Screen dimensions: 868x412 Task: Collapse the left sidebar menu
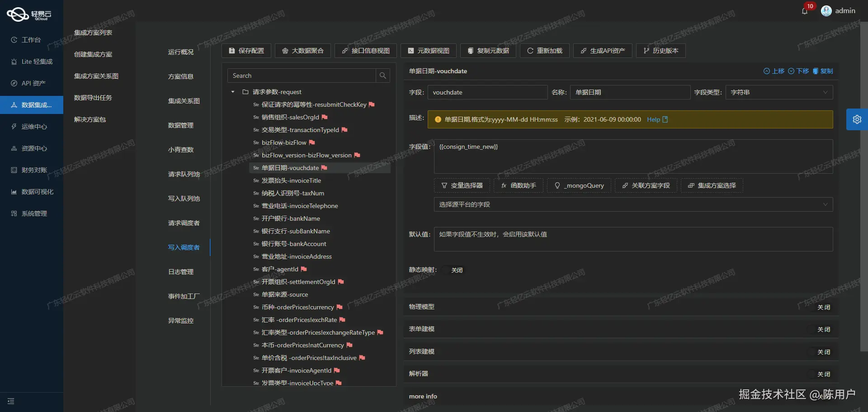click(11, 401)
